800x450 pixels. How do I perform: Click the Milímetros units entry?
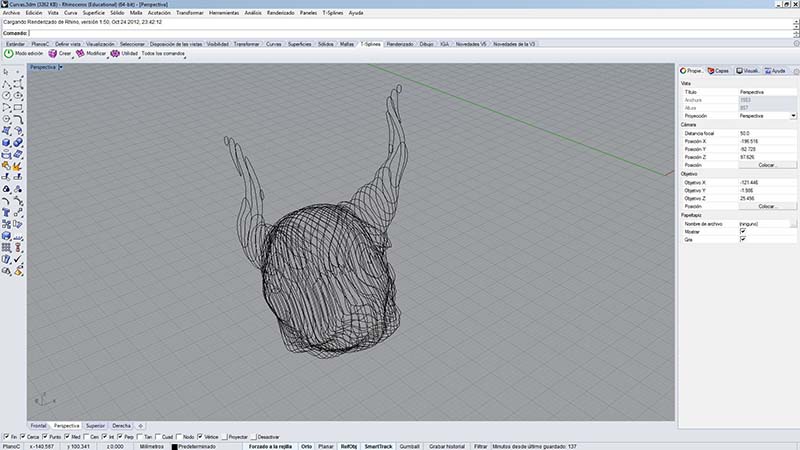(x=152, y=446)
